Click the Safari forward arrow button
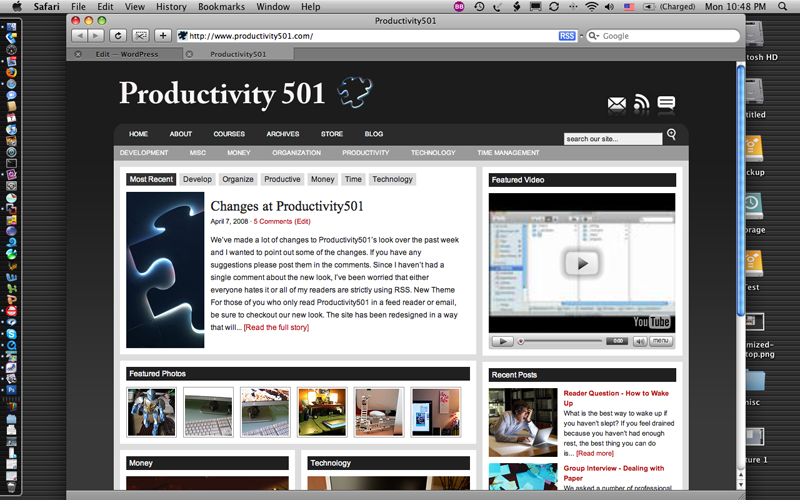The width and height of the screenshot is (800, 500). coord(95,36)
